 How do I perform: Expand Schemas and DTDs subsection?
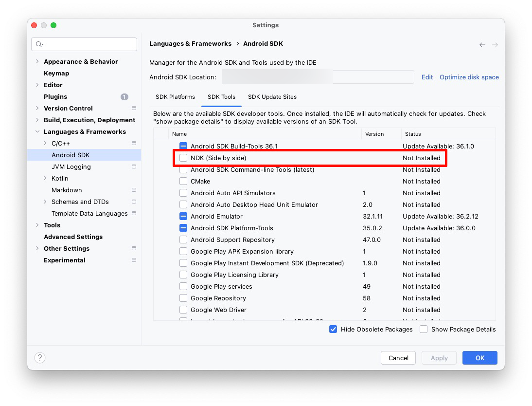coord(45,202)
